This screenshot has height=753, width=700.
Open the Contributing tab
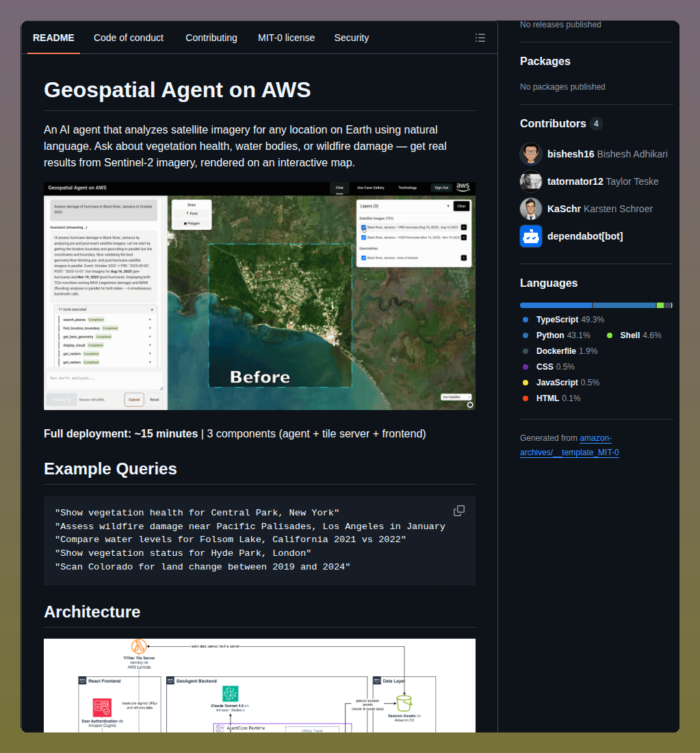(211, 38)
